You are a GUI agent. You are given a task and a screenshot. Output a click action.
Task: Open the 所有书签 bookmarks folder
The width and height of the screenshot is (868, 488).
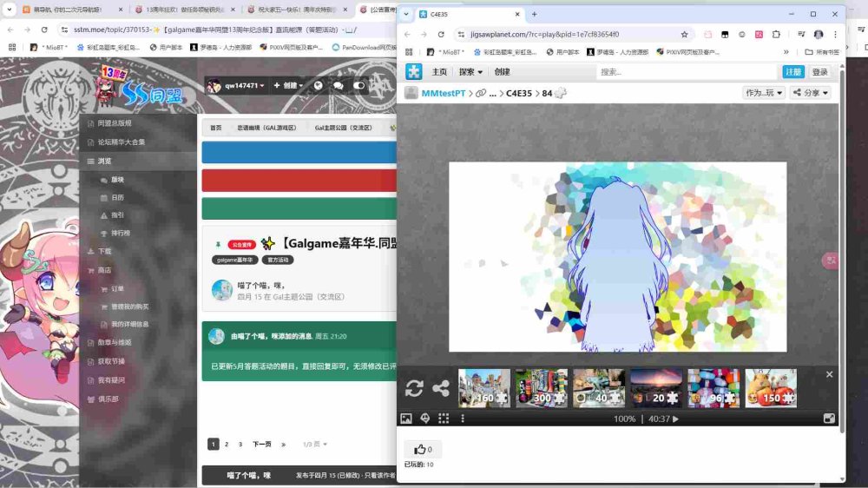(822, 52)
